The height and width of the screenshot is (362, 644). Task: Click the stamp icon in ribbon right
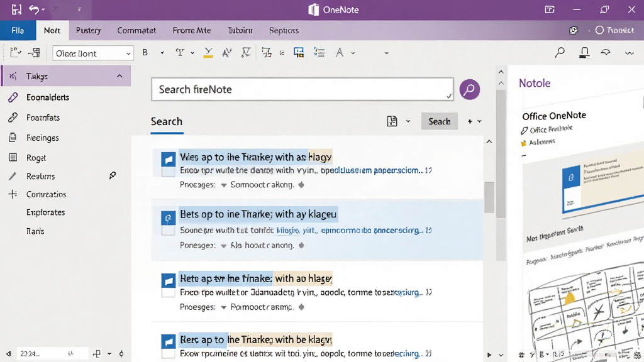tap(584, 53)
